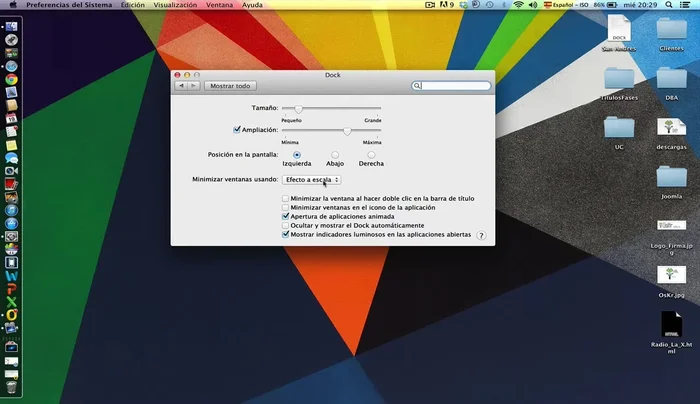Open Google Chrome from the Dock
This screenshot has height=404, width=700.
11,79
